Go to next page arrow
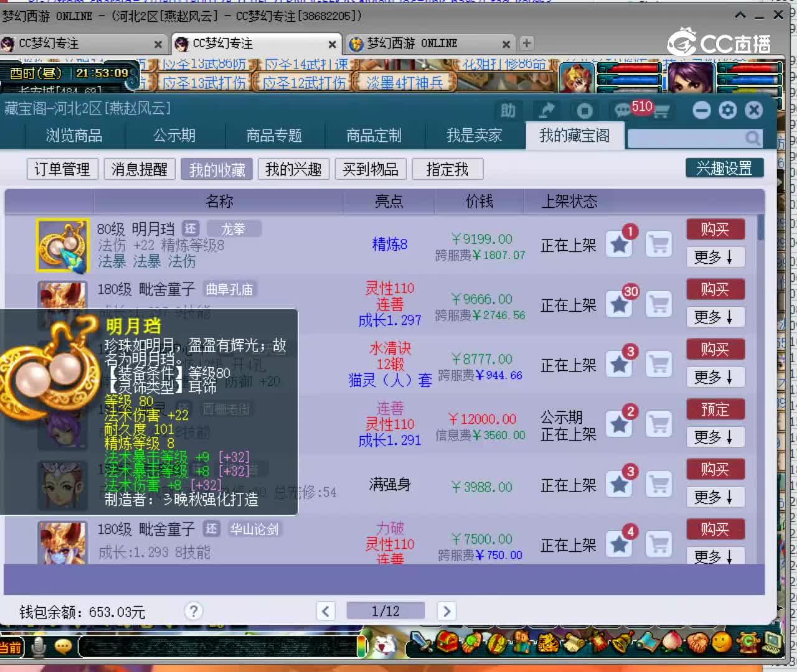797x672 pixels. coord(446,611)
